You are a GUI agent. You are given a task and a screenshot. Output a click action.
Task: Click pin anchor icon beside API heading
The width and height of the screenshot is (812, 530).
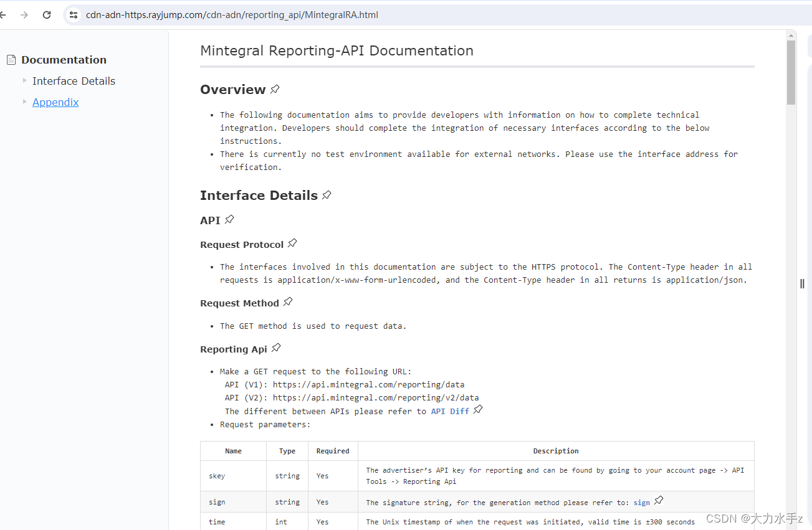point(229,219)
